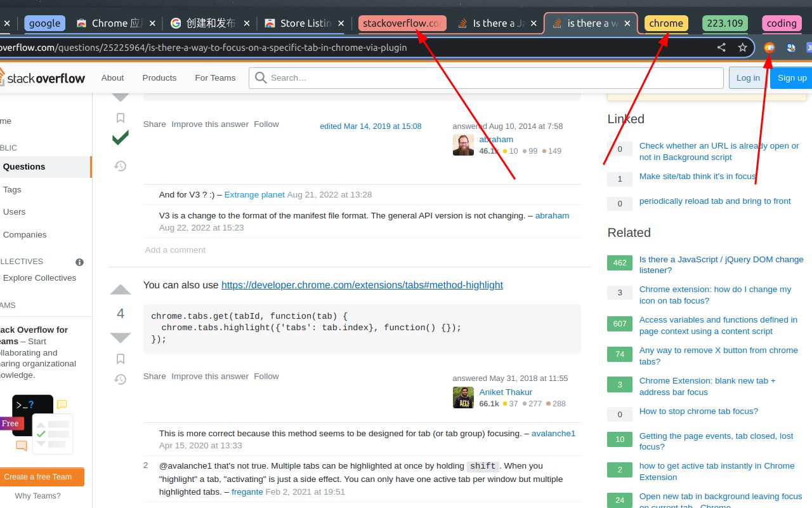
Task: Click Improve this answer under abraham's answer
Action: pyautogui.click(x=210, y=124)
